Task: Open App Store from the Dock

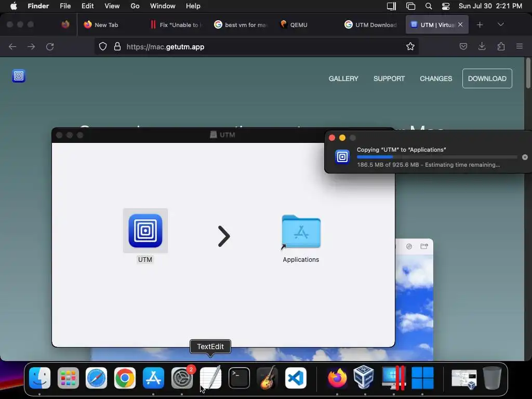Action: [153, 378]
